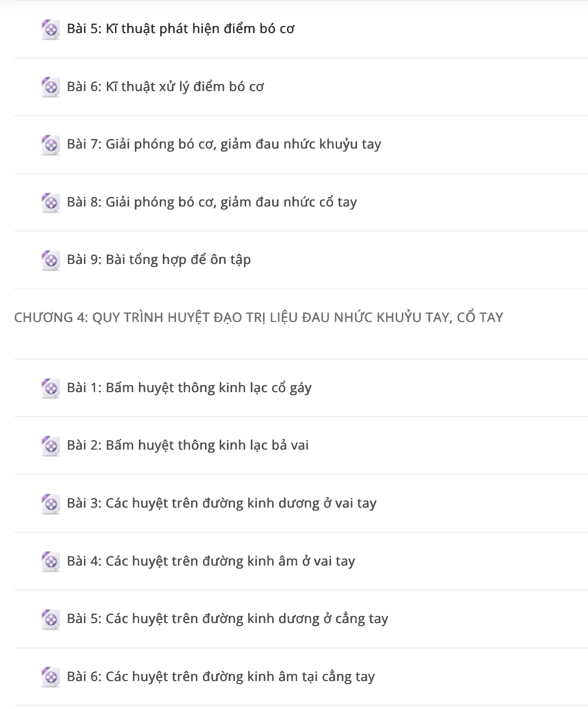Screen dimensions: 588x709
Task: Click video icon for Bài 6 xử lý điểm bó cơ
Action: pyautogui.click(x=50, y=87)
